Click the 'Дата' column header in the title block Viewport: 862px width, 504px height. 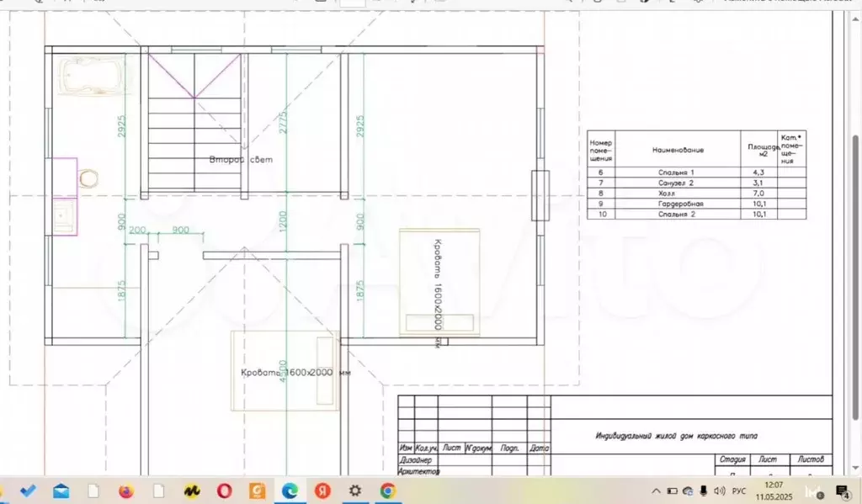pos(540,448)
